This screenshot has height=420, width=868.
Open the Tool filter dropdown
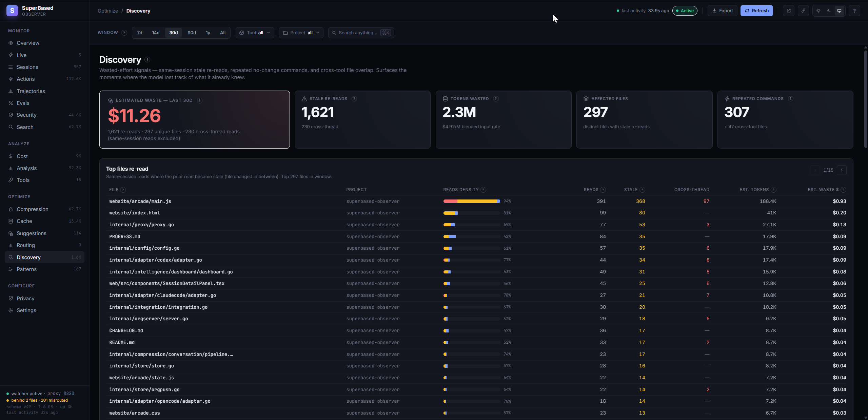[255, 33]
